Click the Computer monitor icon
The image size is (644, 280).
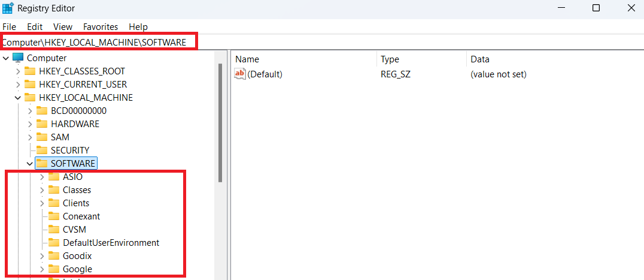tap(18, 58)
